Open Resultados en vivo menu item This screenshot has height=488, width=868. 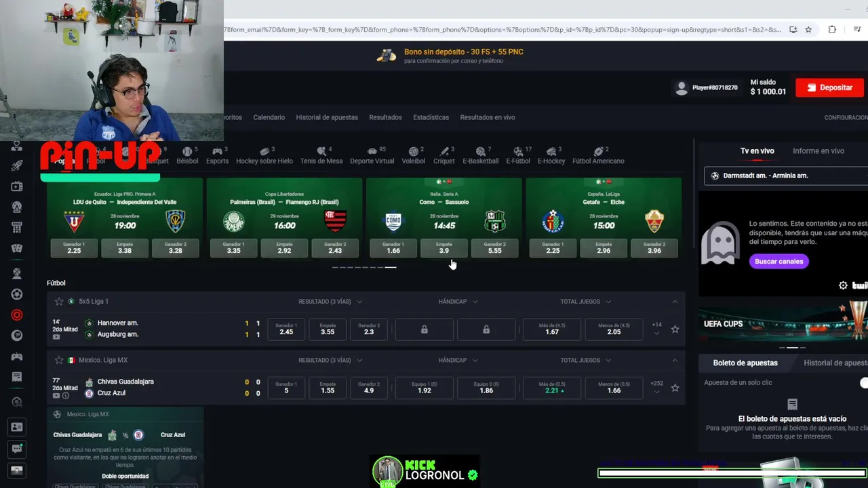tap(488, 117)
